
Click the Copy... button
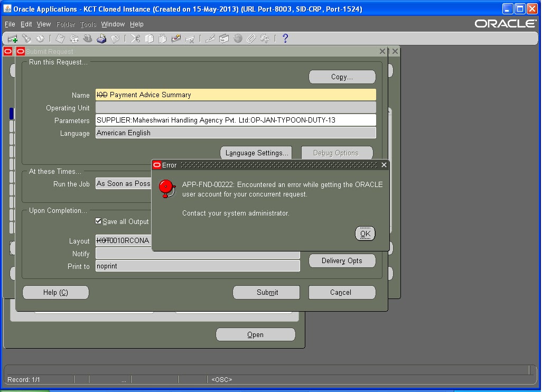coord(342,77)
